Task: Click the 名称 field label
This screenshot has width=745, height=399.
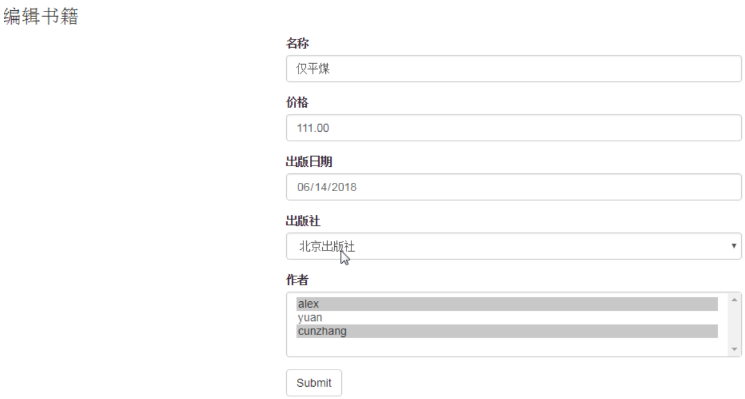Action: (x=297, y=43)
